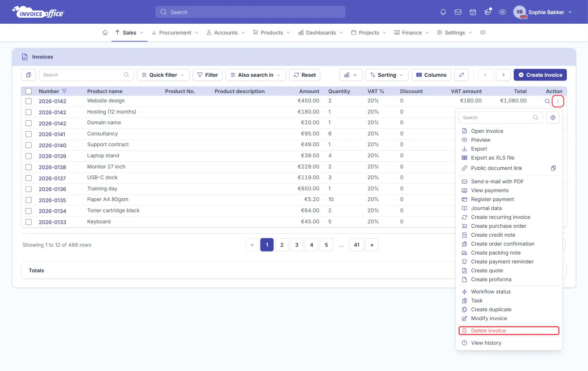This screenshot has width=588, height=371.
Task: Click the global Search field in header
Action: coord(250,12)
